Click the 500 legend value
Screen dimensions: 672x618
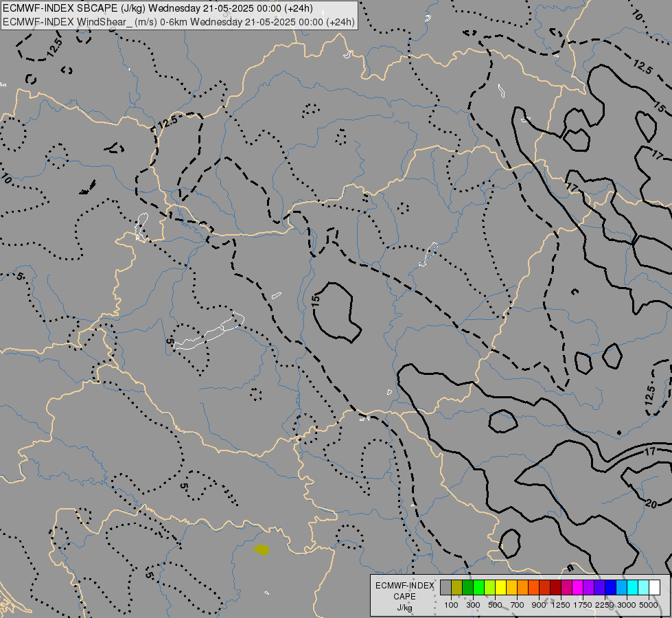click(495, 605)
